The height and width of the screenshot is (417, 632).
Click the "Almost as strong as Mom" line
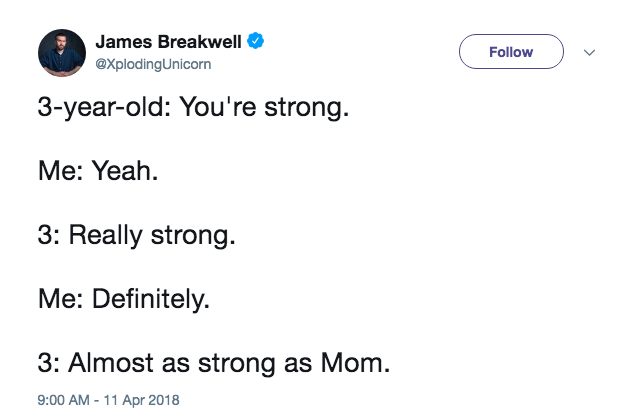214,363
